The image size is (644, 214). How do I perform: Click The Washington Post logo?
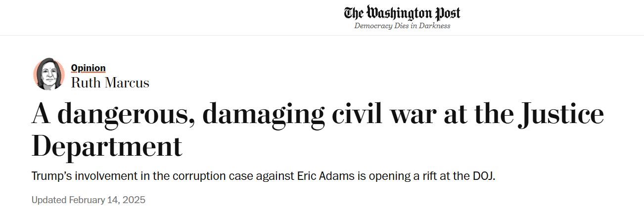tap(402, 13)
